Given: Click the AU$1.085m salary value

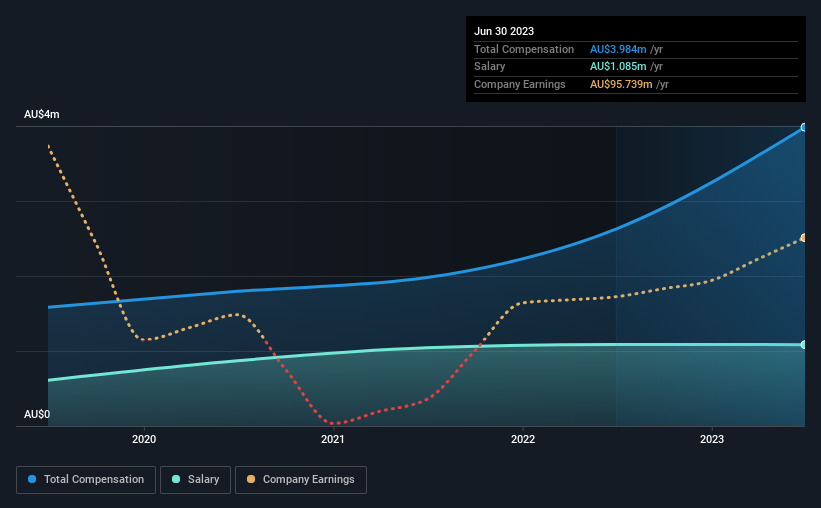Looking at the screenshot, I should click(x=618, y=67).
